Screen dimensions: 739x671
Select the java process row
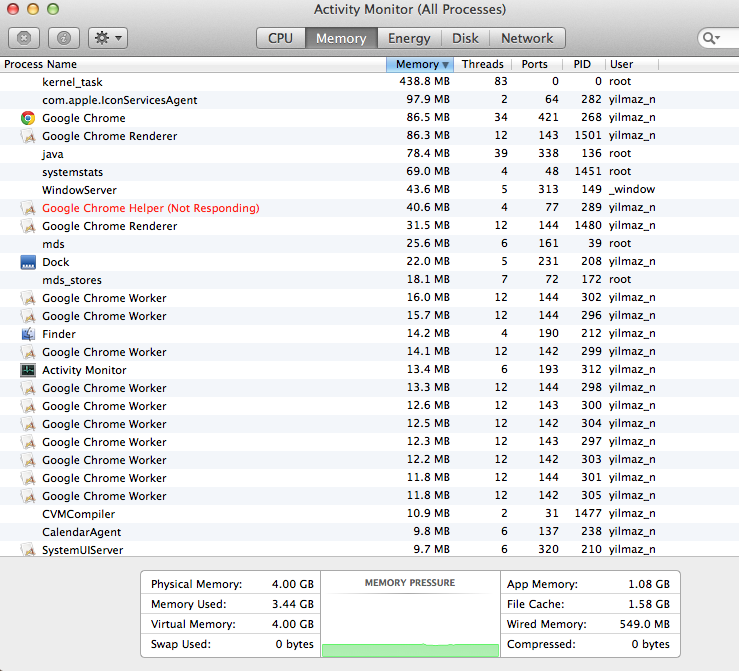[370, 154]
